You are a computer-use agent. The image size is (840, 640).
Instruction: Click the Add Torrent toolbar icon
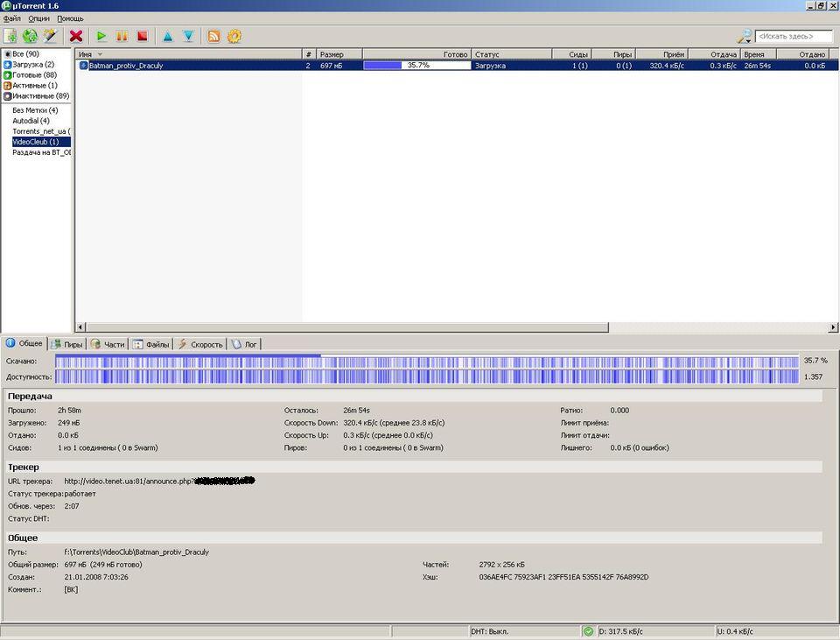pyautogui.click(x=10, y=36)
